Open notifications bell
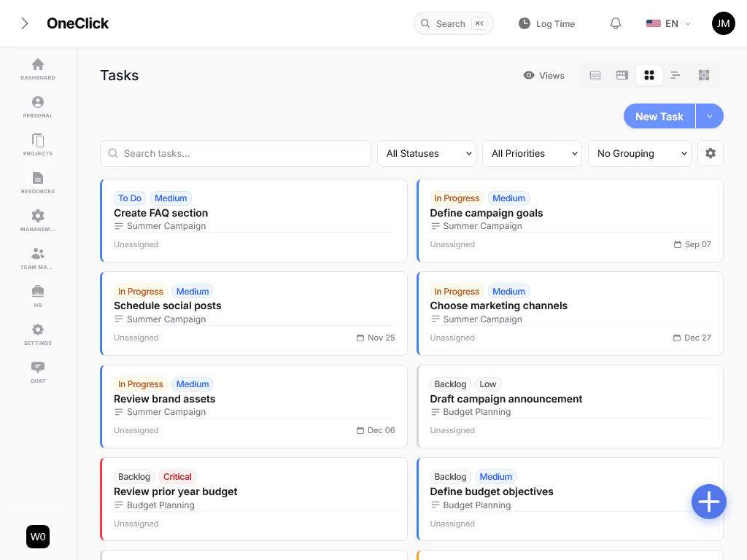Viewport: 747px width, 560px height. pyautogui.click(x=616, y=23)
